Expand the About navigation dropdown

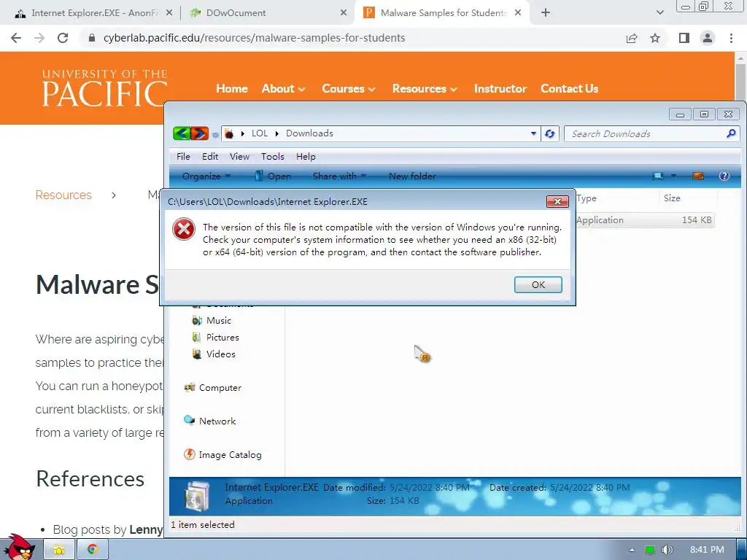(283, 88)
